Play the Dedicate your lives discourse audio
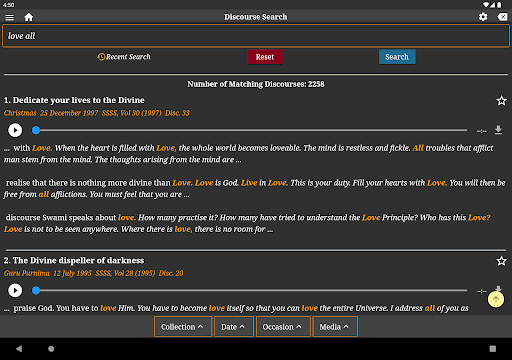This screenshot has height=360, width=512. (15, 130)
